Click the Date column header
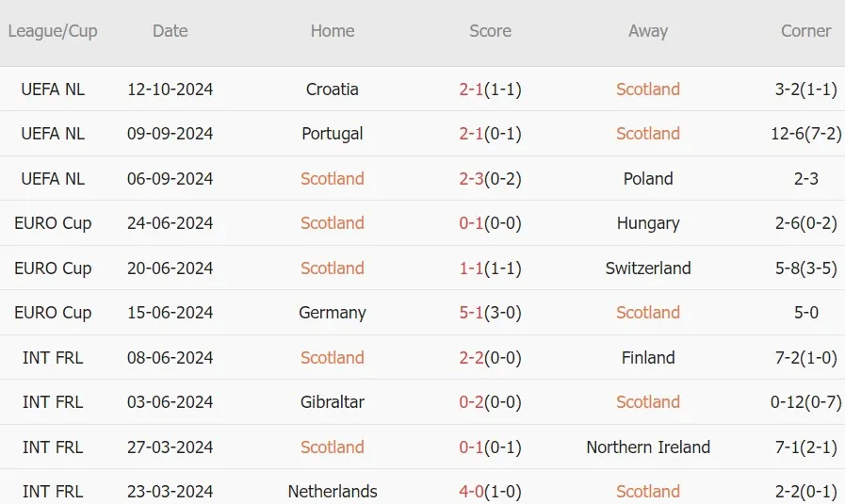Screen dimensions: 845x504 (x=170, y=31)
